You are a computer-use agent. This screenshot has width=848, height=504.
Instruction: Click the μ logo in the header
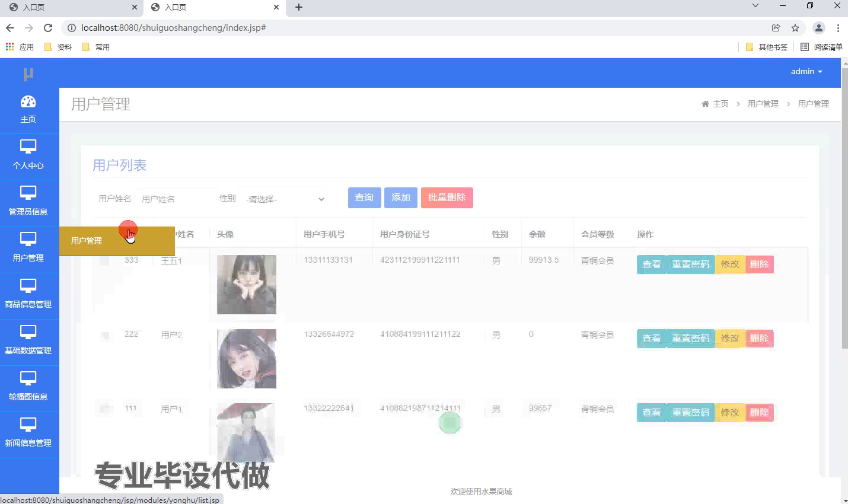[x=28, y=74]
